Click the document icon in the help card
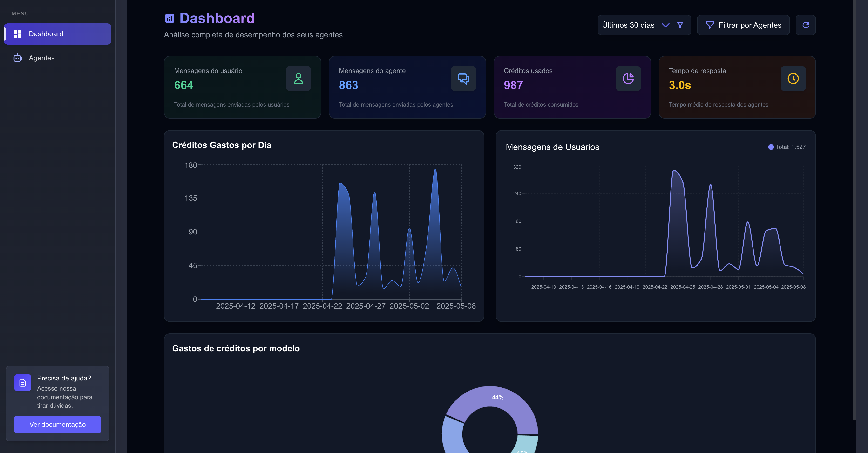This screenshot has width=868, height=453. coord(23,383)
